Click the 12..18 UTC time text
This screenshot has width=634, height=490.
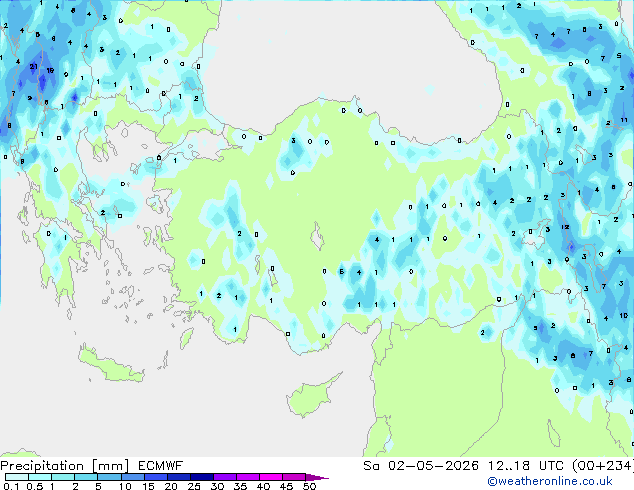tap(525, 466)
